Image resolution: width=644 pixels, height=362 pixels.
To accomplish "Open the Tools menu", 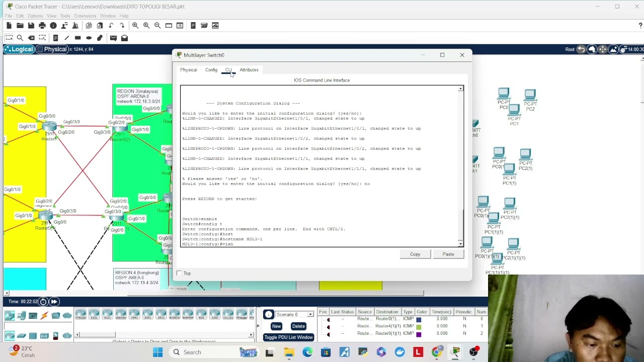I will 65,16.
